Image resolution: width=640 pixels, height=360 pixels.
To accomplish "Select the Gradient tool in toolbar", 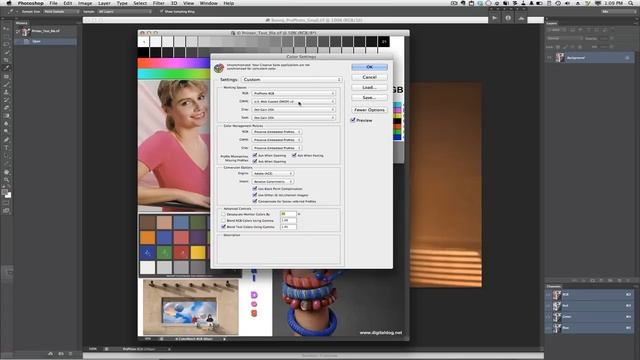I will click(x=6, y=116).
